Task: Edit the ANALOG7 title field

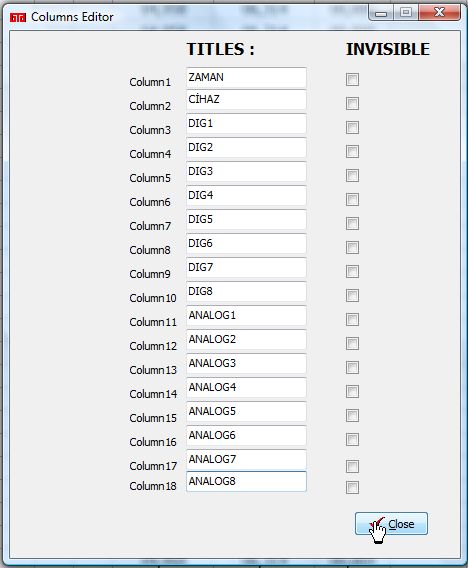Action: point(246,459)
